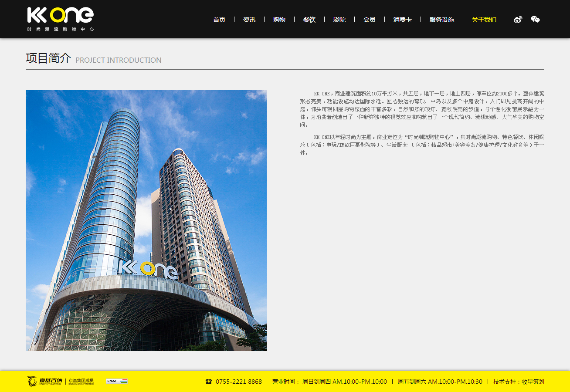This screenshot has width=570, height=392.
Task: Click the 牧星策划 technical support link
Action: [534, 381]
